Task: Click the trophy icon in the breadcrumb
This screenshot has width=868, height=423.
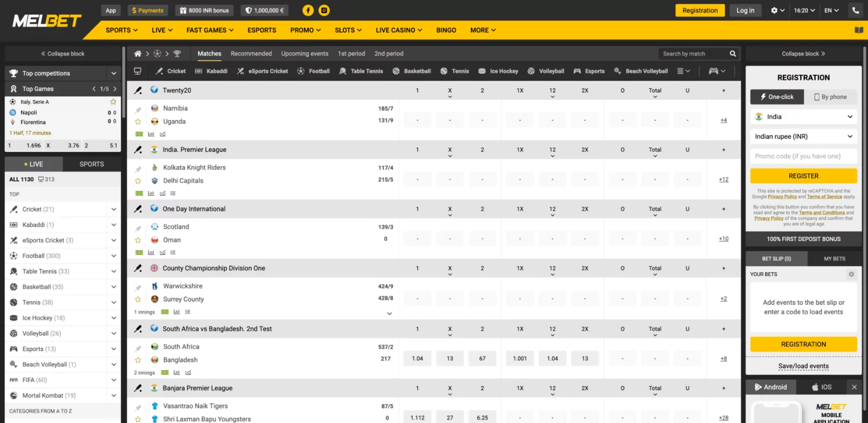Action: click(x=177, y=54)
